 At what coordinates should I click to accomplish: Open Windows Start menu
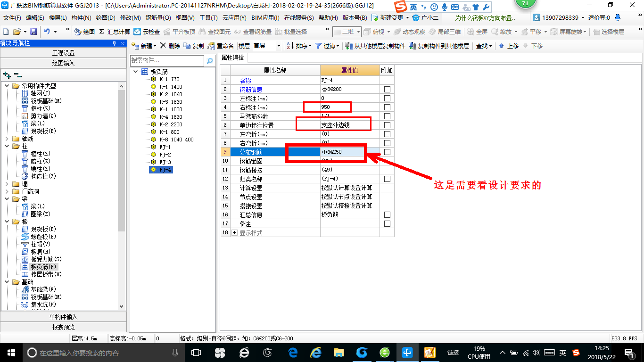click(10, 353)
